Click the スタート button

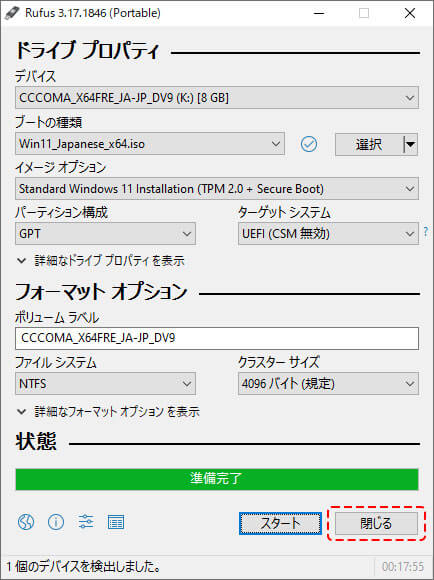pos(280,523)
